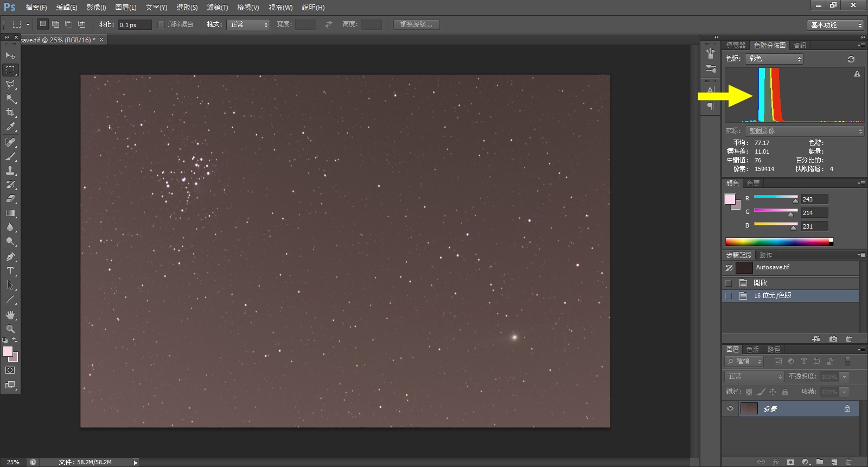Open the 濾鏡(T) filter menu
Viewport: 868px width, 467px height.
217,8
